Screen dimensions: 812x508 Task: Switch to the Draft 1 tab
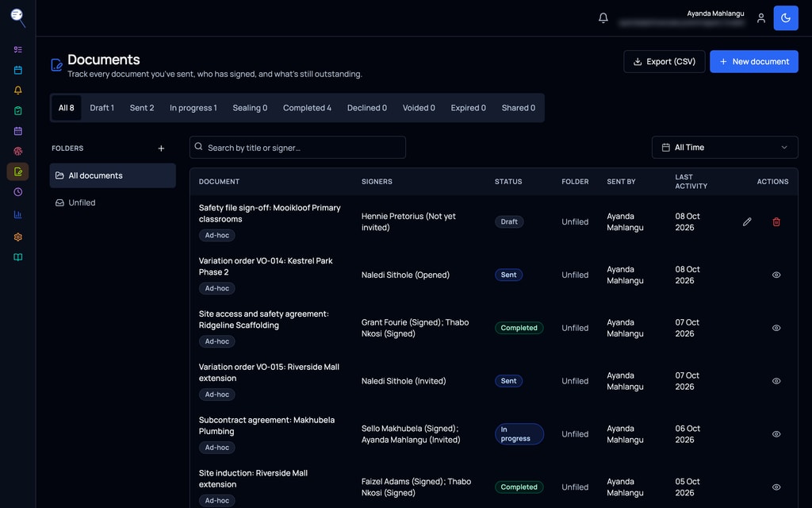101,108
